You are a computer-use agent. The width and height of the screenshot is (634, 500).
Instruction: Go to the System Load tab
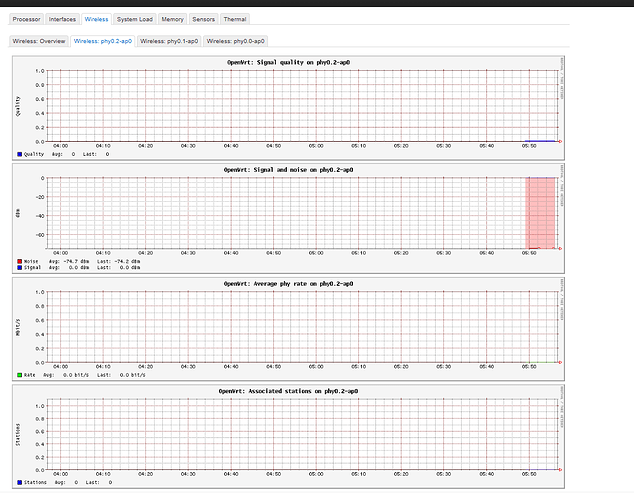coord(134,19)
